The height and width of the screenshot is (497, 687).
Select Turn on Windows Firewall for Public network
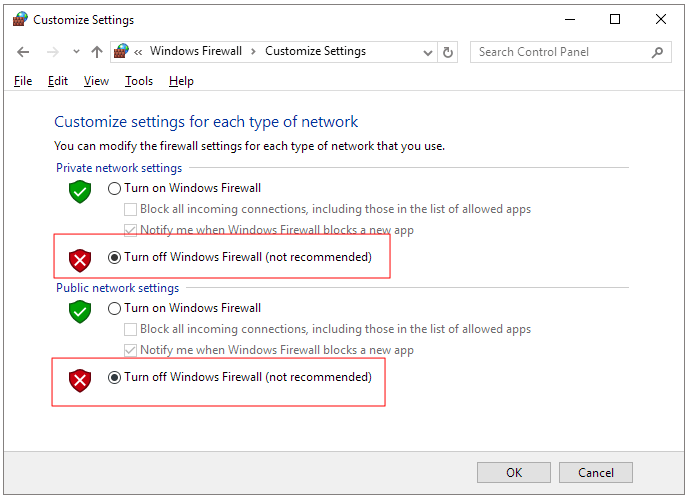coord(115,308)
